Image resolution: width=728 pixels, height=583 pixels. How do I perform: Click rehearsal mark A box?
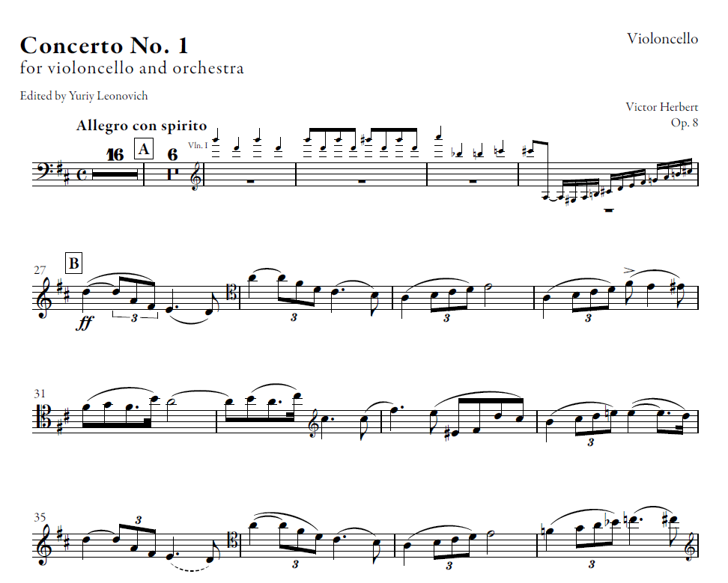pos(144,150)
